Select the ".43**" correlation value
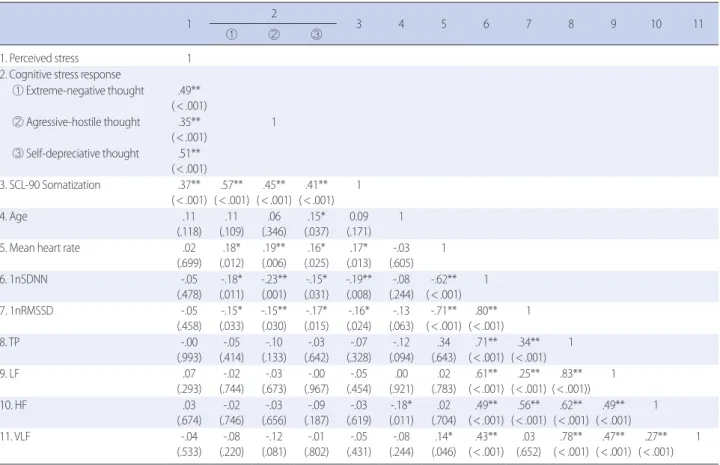The image size is (720, 465). 486,437
